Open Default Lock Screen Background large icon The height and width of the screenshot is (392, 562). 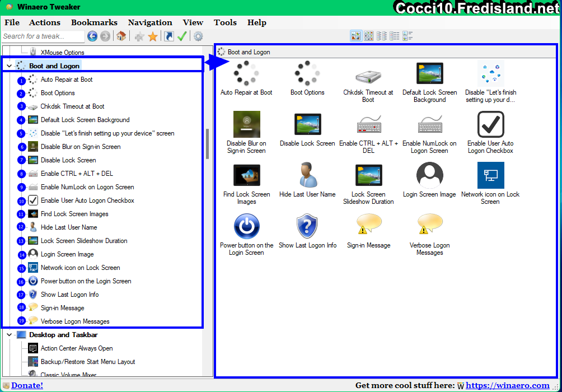tap(429, 73)
